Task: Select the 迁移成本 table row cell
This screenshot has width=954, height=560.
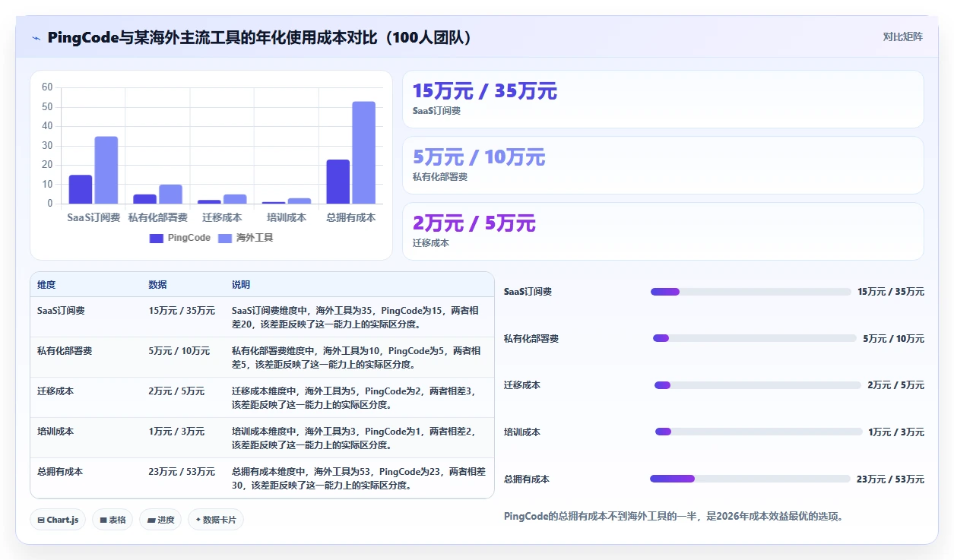Action: coord(55,391)
